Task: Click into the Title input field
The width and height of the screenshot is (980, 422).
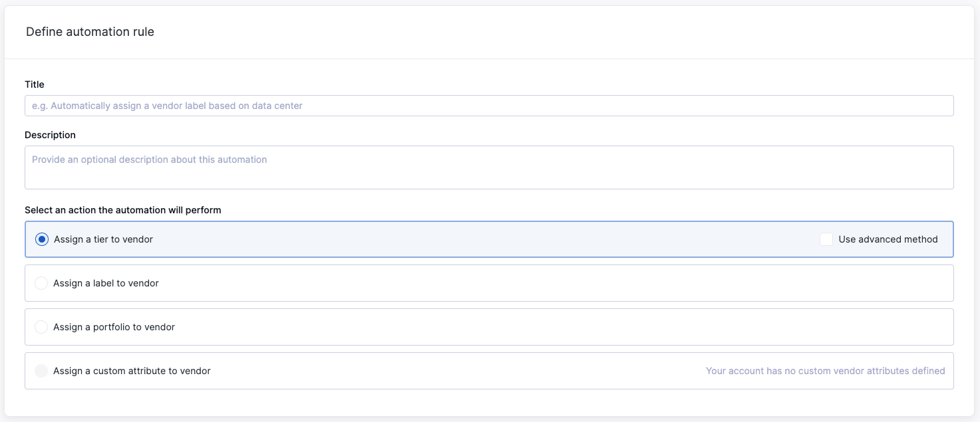Action: click(x=489, y=106)
